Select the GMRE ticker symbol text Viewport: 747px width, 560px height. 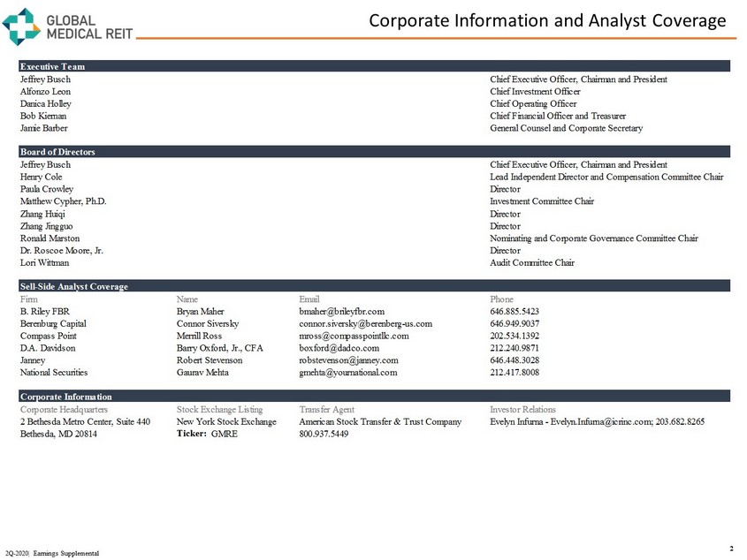click(225, 435)
